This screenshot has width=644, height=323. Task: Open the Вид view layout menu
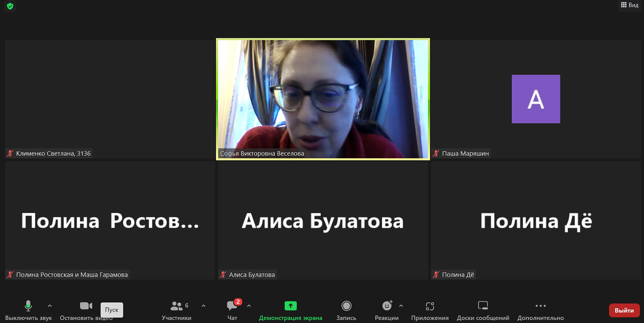click(x=630, y=5)
